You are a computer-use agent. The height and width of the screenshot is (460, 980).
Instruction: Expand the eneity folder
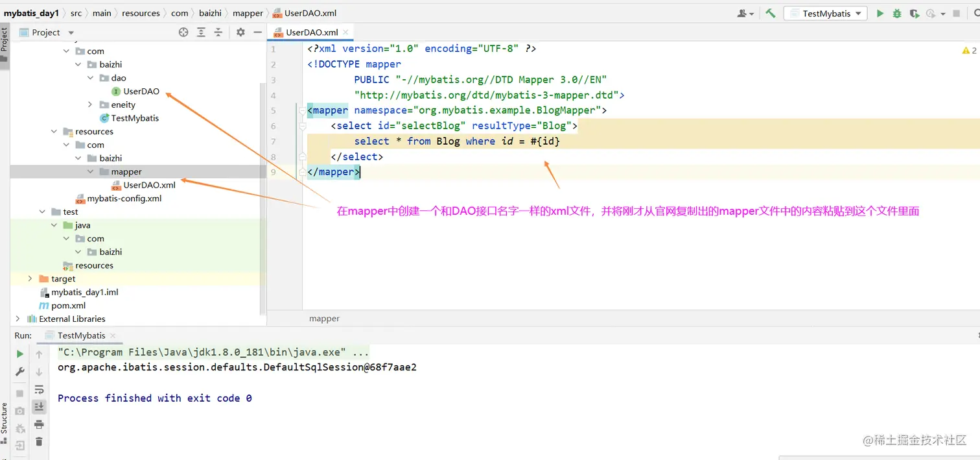click(91, 104)
